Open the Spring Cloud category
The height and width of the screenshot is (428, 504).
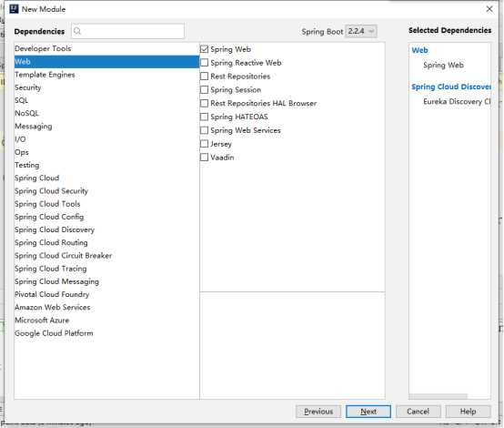coord(106,178)
